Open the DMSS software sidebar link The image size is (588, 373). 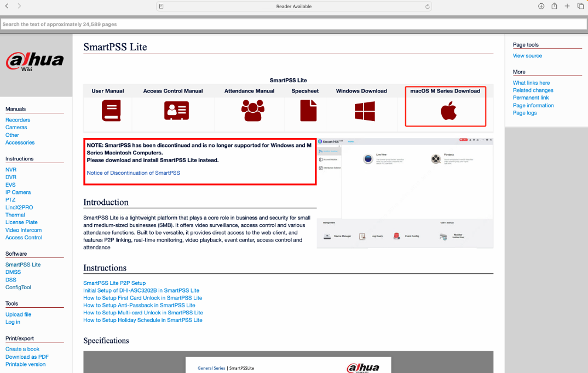point(13,272)
